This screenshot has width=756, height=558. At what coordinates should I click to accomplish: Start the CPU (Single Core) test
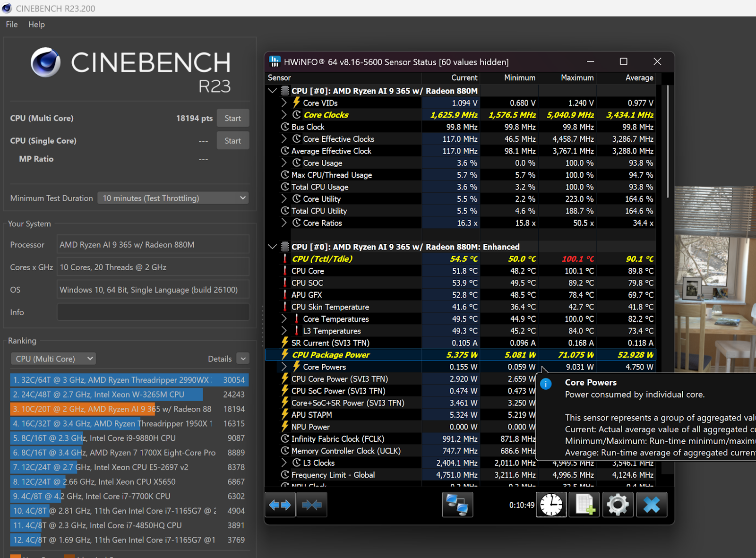[233, 140]
